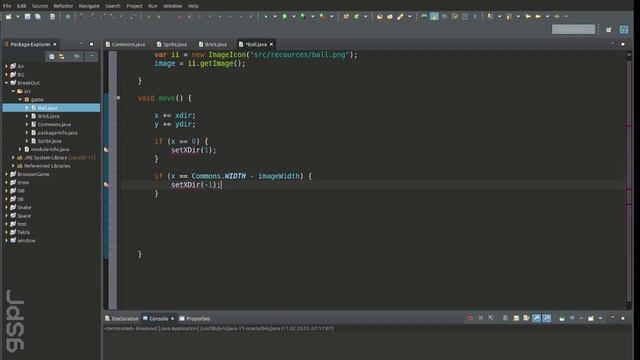Click Remove All Terminated Launches console icon
Screen dimensions: 640x360
[x=491, y=318]
